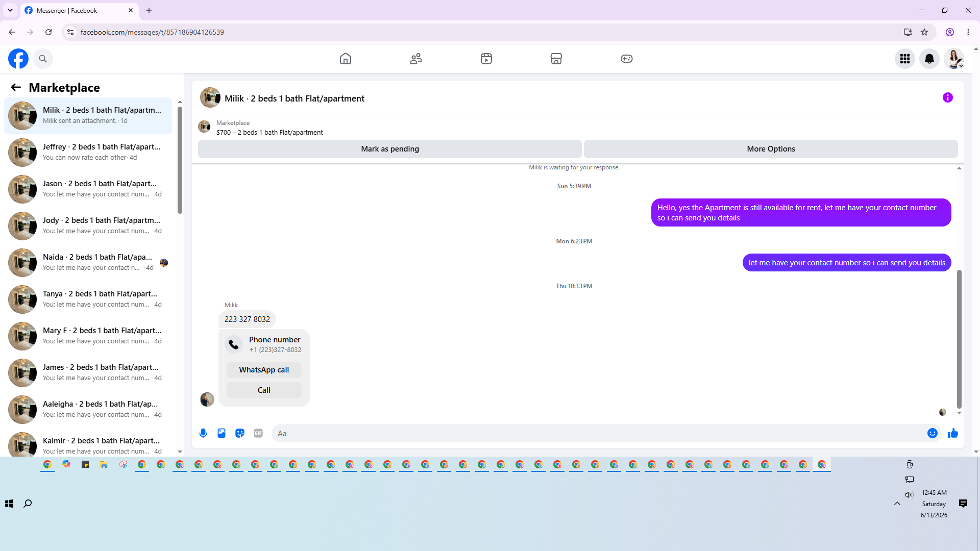Open the Friends icon in Facebook's top bar
The height and width of the screenshot is (551, 980).
pos(416,59)
